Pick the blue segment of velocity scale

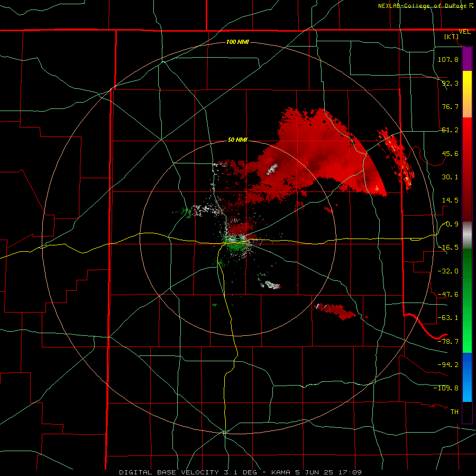click(467, 377)
